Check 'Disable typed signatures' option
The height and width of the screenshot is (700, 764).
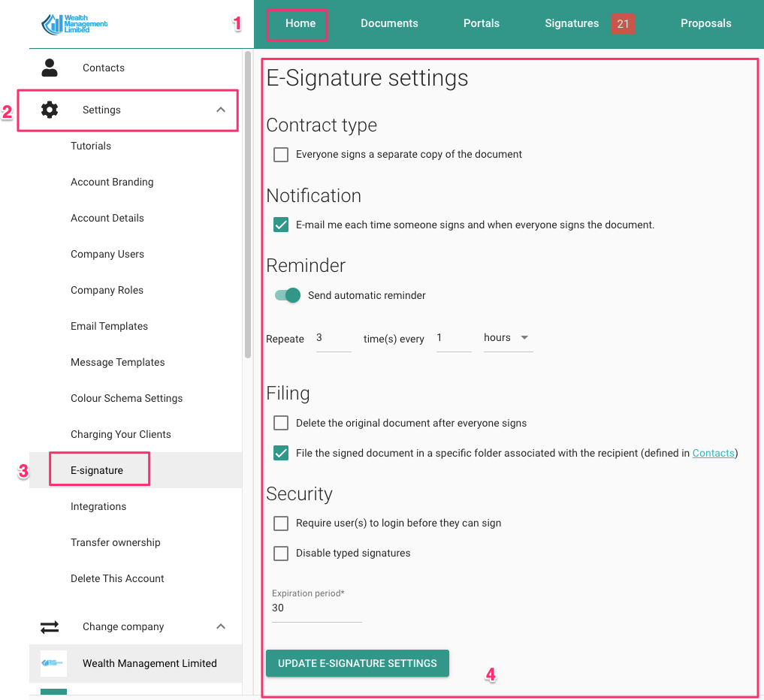point(281,554)
